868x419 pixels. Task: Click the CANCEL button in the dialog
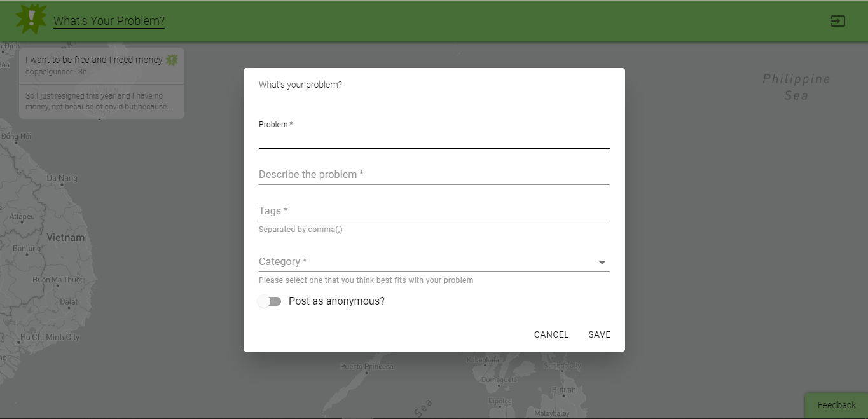(551, 334)
